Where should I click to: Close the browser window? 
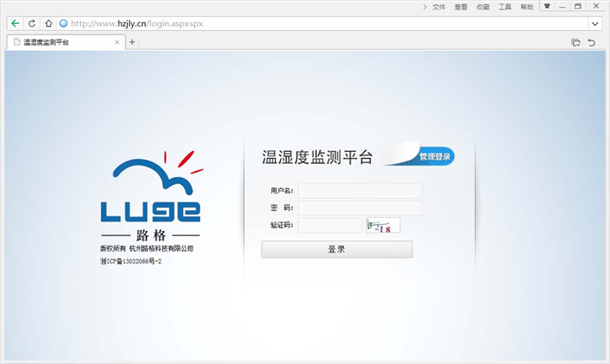point(596,6)
